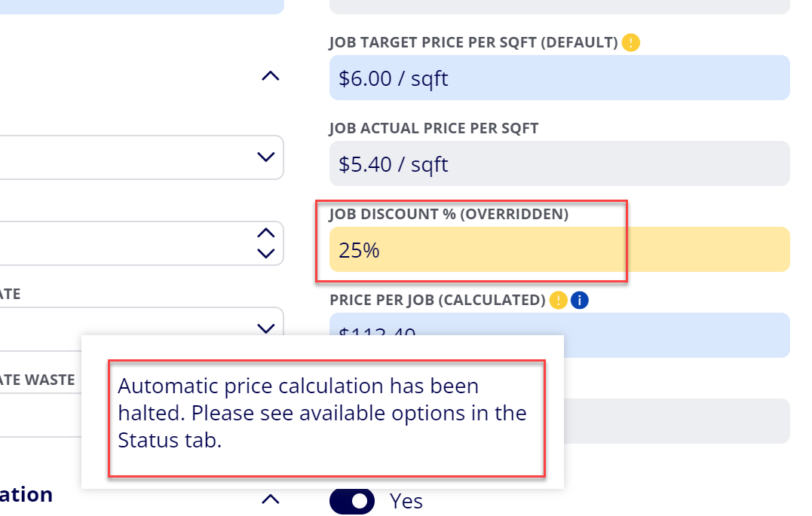Click the Job Target Price $6.00 / sqft field

click(x=559, y=78)
